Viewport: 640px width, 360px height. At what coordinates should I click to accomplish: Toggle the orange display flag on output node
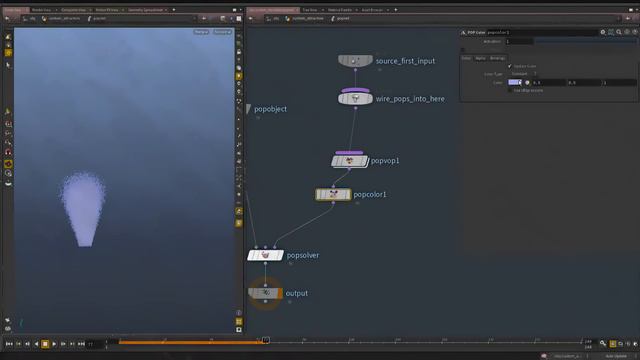pos(280,293)
